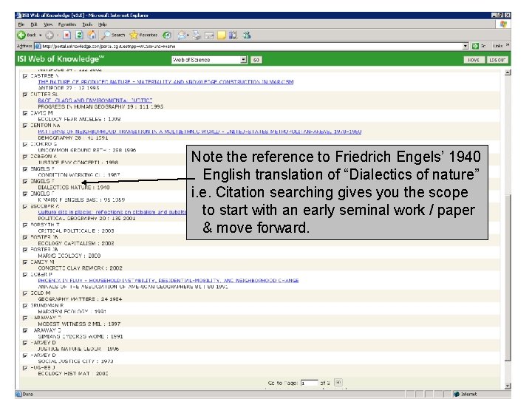532x399 pixels.
Task: Uncheck the ENGELS Dialectics Nature 1940 checkbox
Action: (25, 182)
